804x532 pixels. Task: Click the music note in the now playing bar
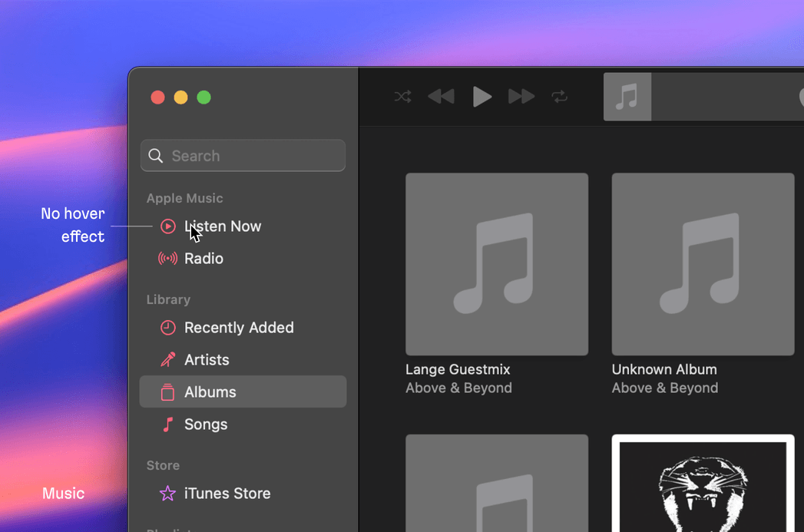pos(627,97)
